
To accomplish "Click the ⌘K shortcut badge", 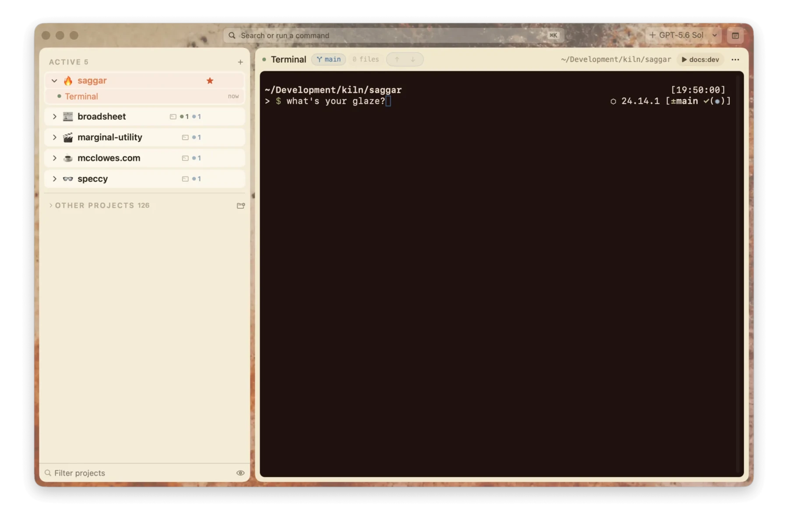I will 553,35.
